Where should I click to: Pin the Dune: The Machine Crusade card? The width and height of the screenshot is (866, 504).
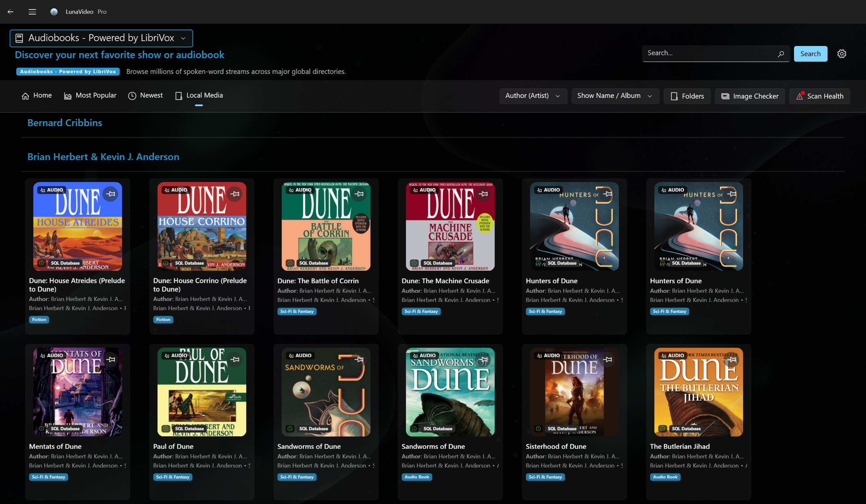484,194
